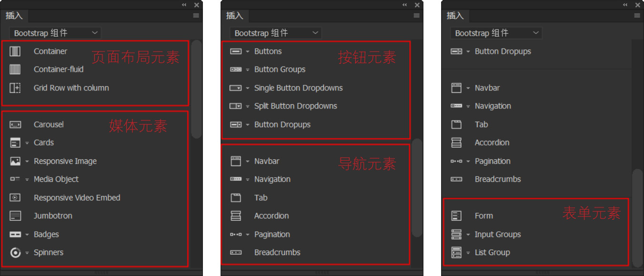Click the Buttons component icon
Image resolution: width=644 pixels, height=276 pixels.
coord(236,51)
